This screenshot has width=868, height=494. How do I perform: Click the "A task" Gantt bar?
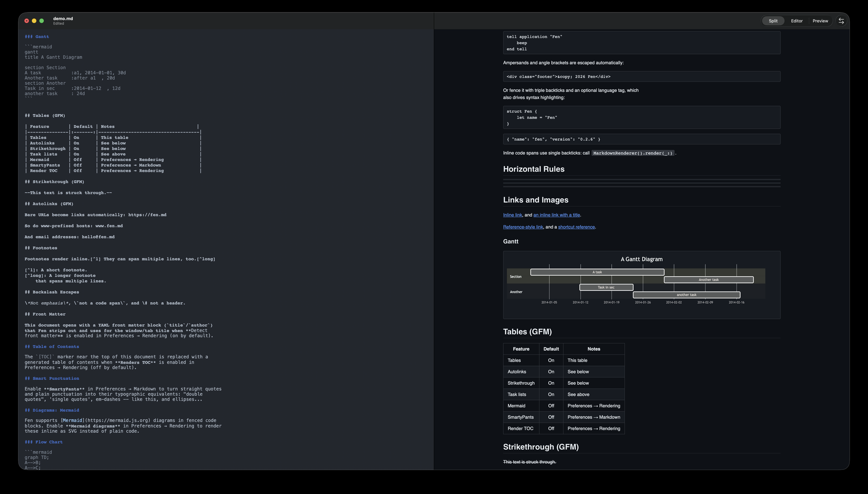click(597, 272)
